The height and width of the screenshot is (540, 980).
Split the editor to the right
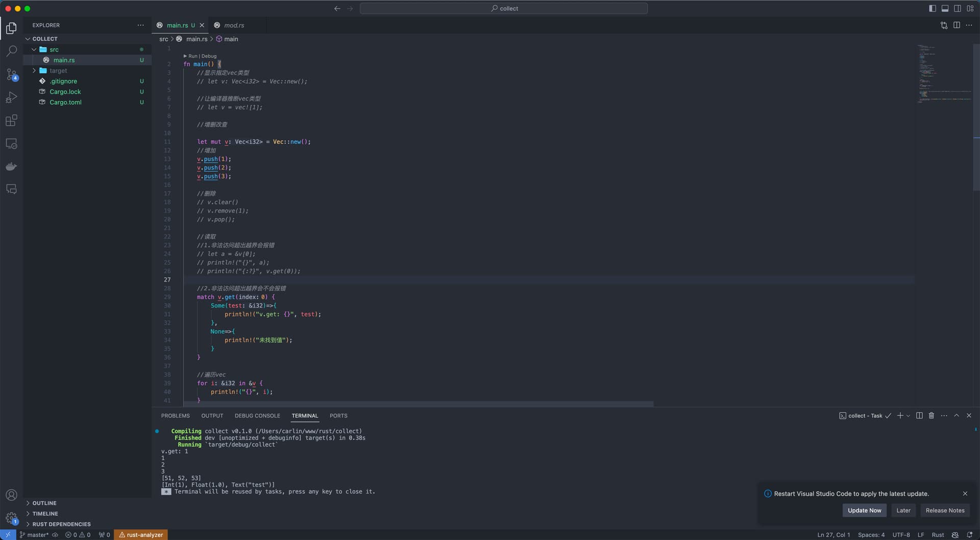pos(957,25)
